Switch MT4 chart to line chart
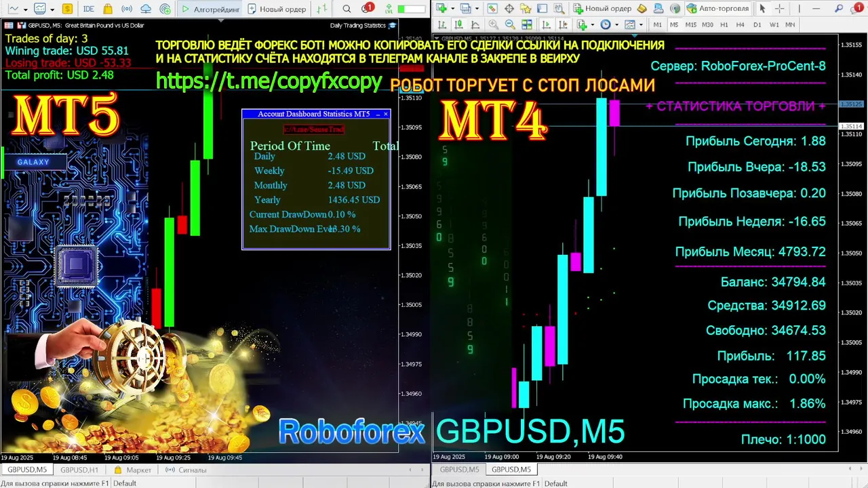This screenshot has height=488, width=868. click(x=475, y=24)
